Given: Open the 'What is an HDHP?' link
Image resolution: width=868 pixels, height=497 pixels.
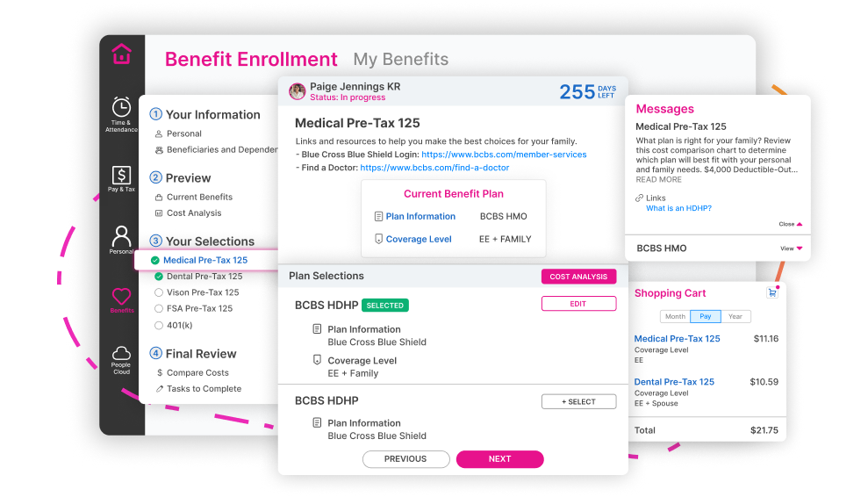Looking at the screenshot, I should [x=678, y=208].
